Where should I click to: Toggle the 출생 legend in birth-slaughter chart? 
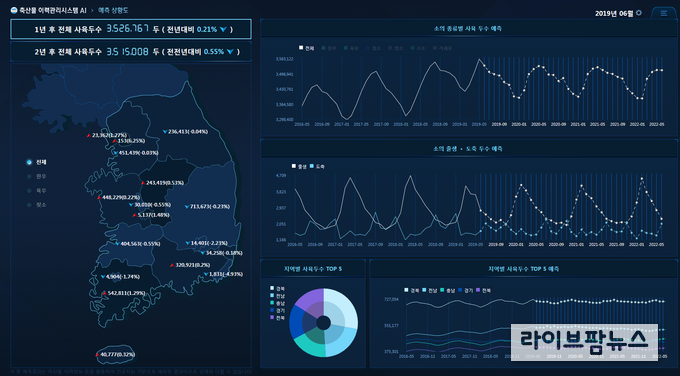tap(299, 166)
